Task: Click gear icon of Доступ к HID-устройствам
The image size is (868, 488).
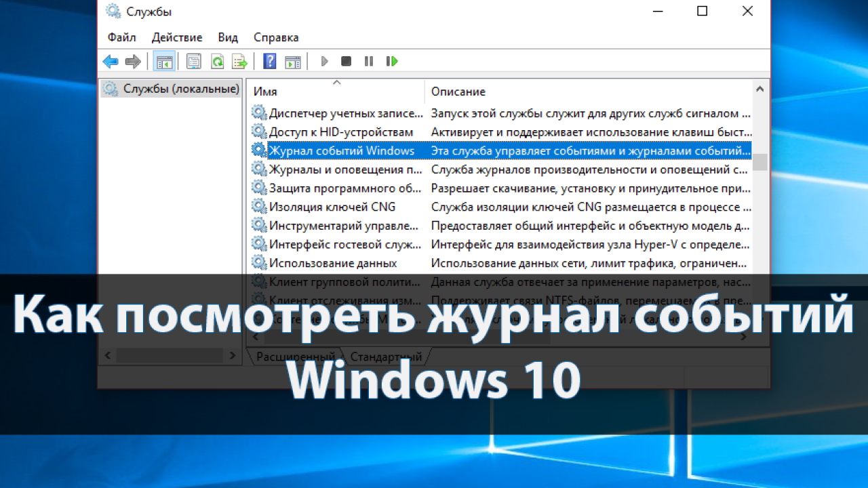Action: (x=258, y=131)
